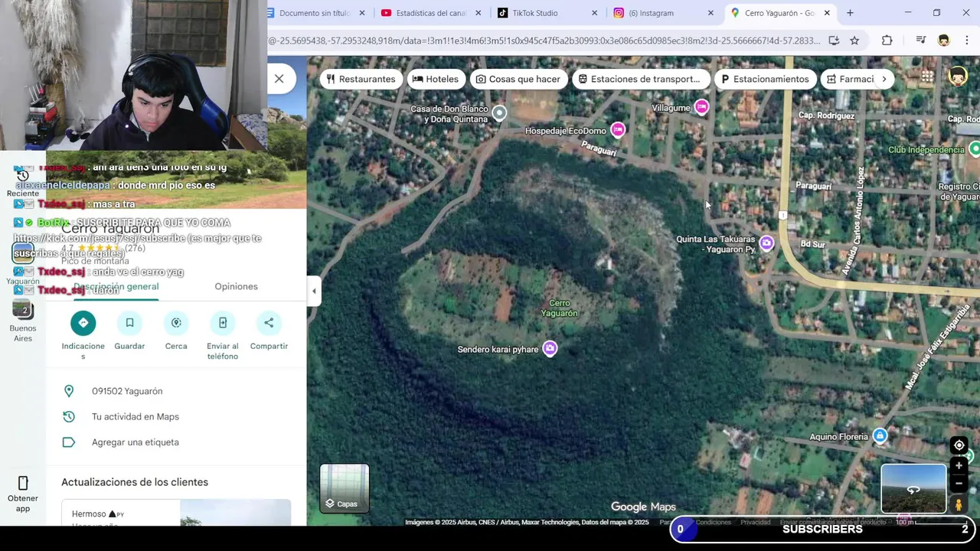
Task: Switch to Instagram browser tab
Action: click(651, 13)
